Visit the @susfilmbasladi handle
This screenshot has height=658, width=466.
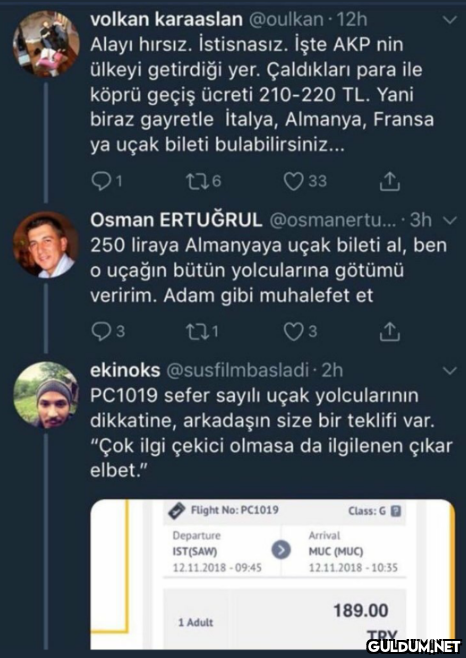point(238,371)
